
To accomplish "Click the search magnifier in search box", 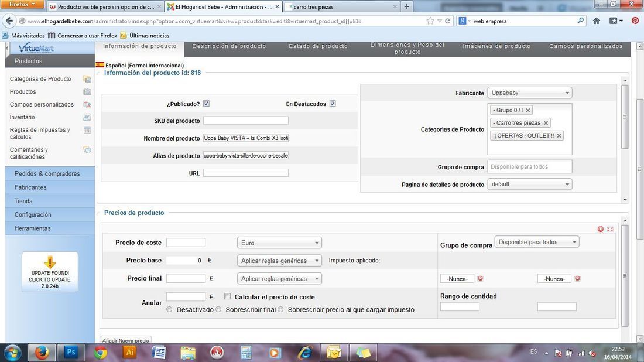I will click(580, 21).
